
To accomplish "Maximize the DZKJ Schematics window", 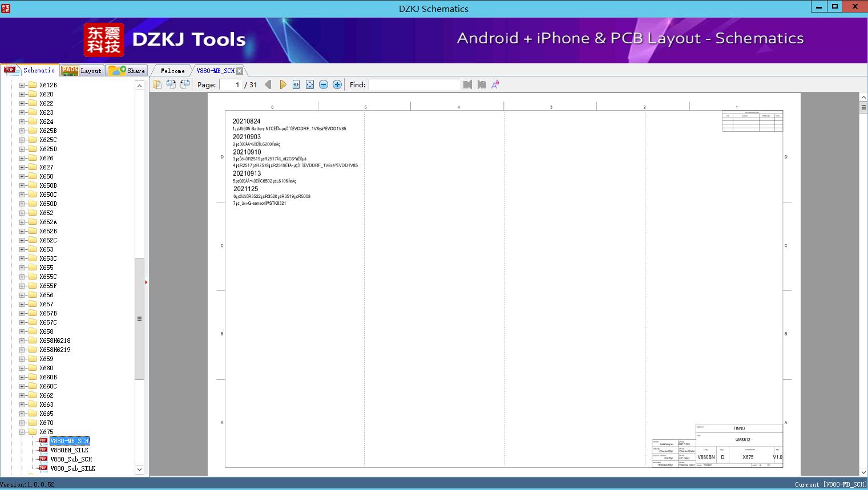I will click(x=835, y=7).
